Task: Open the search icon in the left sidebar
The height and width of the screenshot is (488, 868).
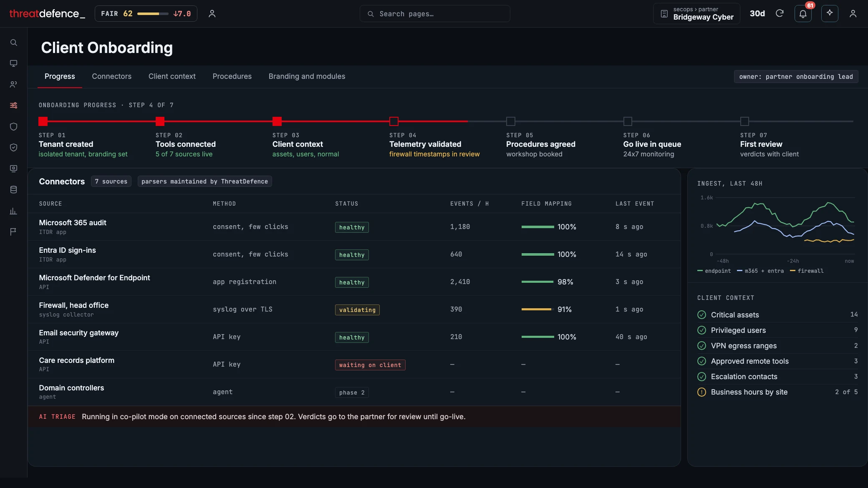Action: coord(13,43)
